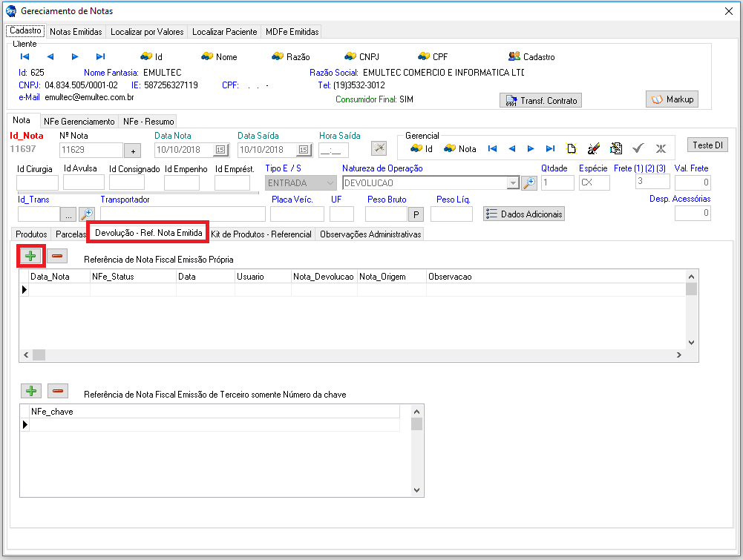Click magnifier next to Natureza de Operação
Screen dimensions: 743x560
528,183
